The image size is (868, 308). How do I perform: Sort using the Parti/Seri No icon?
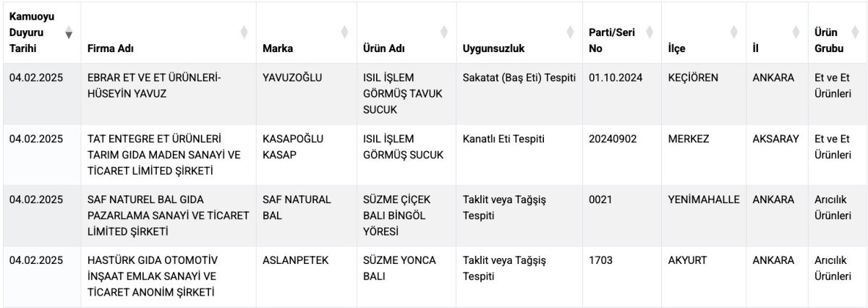tap(649, 33)
